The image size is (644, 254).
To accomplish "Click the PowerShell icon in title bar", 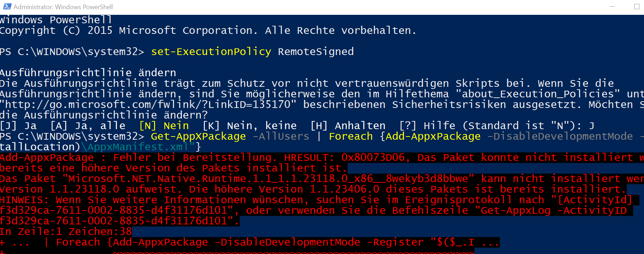I will tap(7, 7).
